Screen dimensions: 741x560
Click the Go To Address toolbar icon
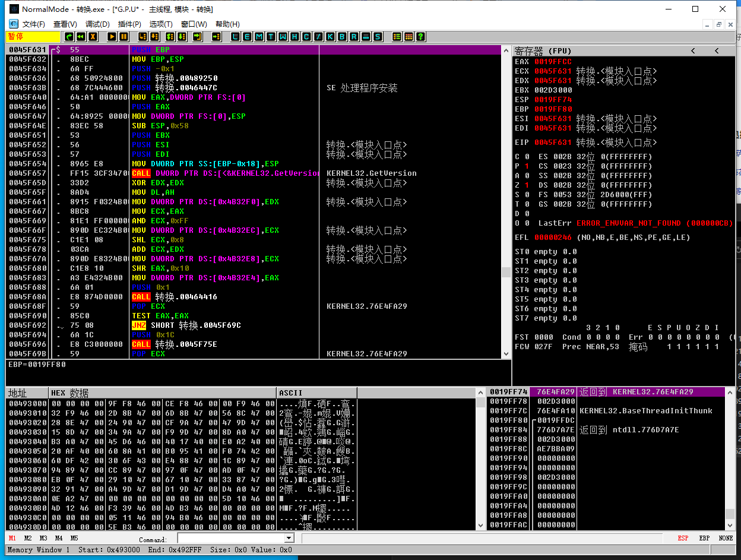(x=216, y=37)
